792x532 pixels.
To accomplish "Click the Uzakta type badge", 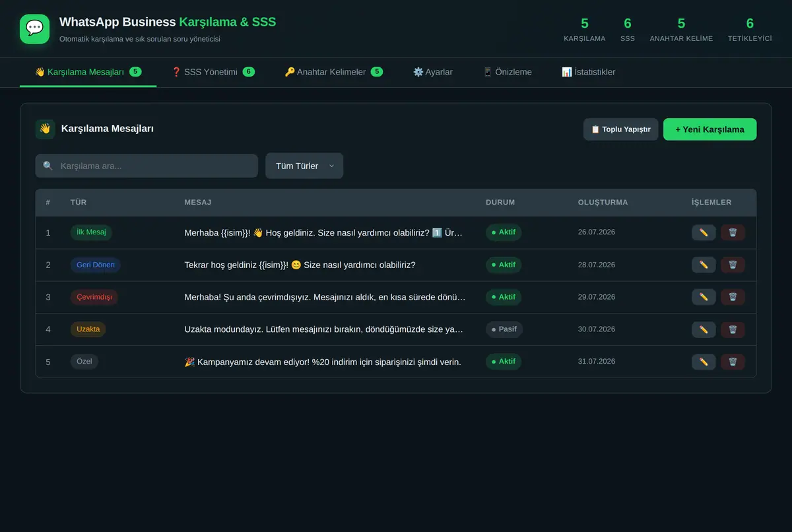I will coord(88,329).
